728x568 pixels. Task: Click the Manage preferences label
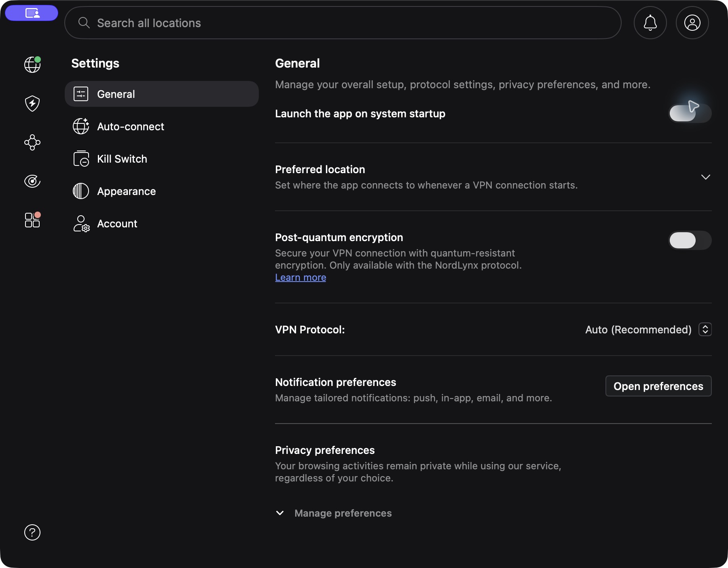(x=343, y=513)
